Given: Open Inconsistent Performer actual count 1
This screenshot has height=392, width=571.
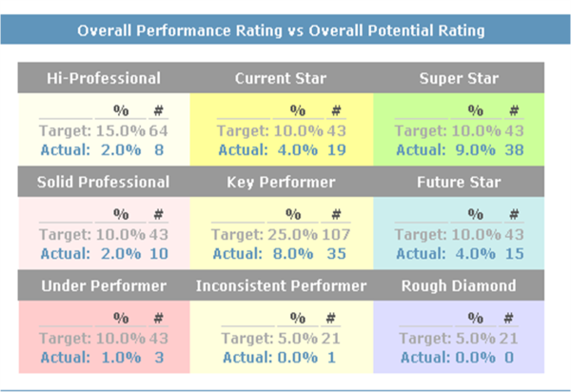Looking at the screenshot, I should [330, 357].
